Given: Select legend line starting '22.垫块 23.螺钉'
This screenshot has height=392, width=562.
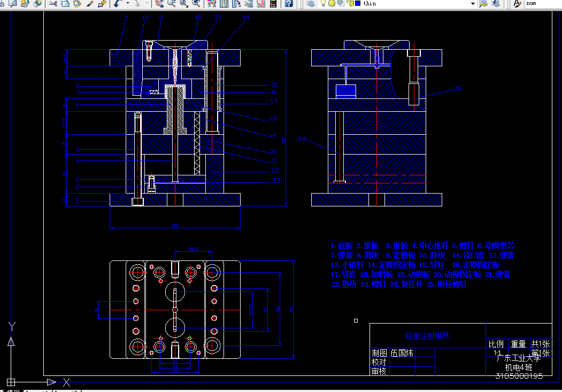Looking at the screenshot, I should pyautogui.click(x=398, y=284).
